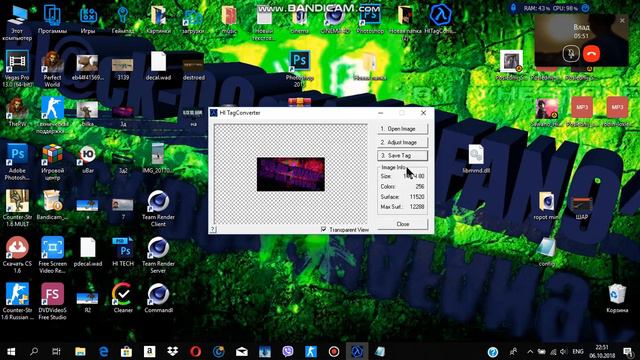Select the Bandicam installer icon
Viewport: 640px width, 360px height.
point(52,205)
